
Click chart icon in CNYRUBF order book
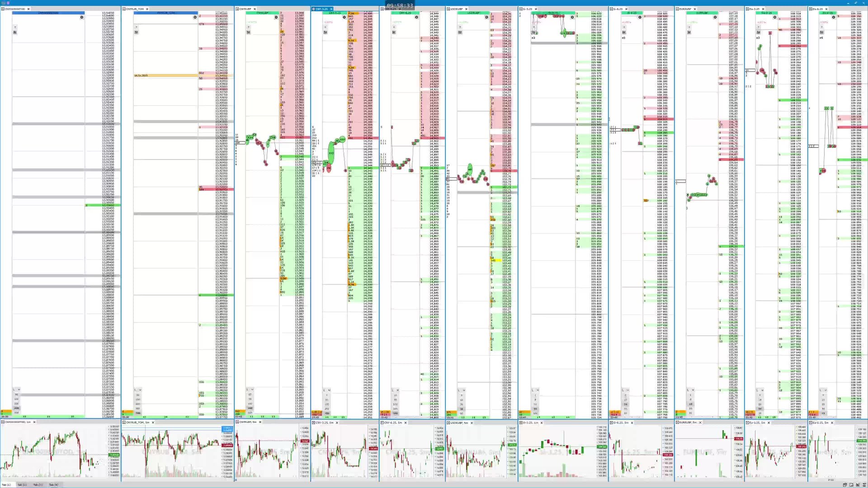(x=248, y=32)
